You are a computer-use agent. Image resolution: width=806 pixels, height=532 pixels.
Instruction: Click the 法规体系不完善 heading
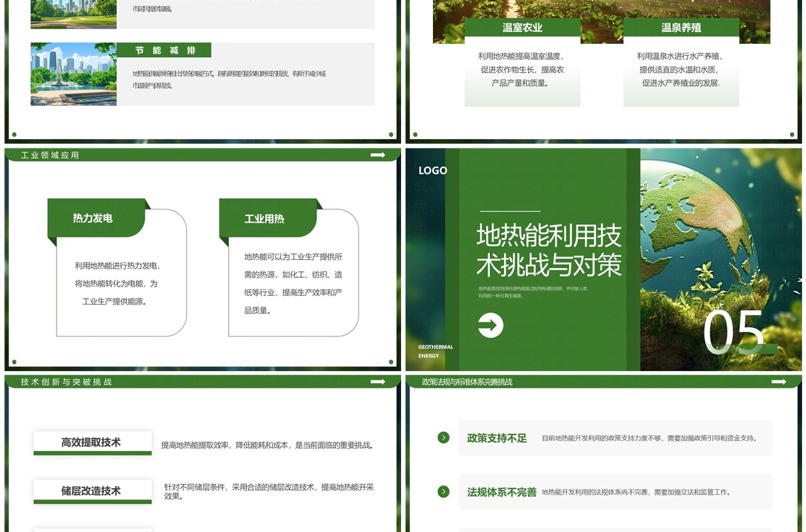tap(501, 492)
